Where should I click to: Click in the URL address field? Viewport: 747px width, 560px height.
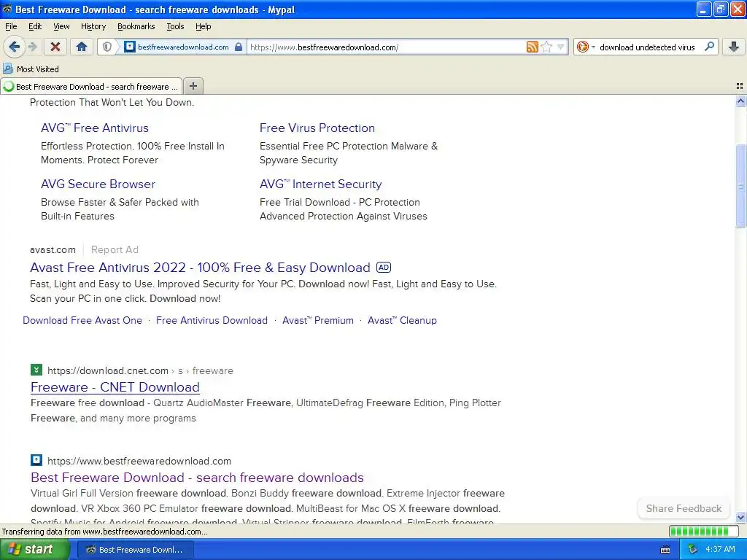pos(386,47)
